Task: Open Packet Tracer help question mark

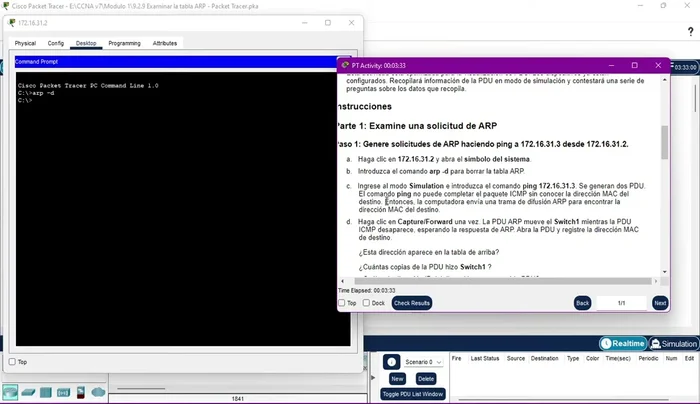Action: 690,31
